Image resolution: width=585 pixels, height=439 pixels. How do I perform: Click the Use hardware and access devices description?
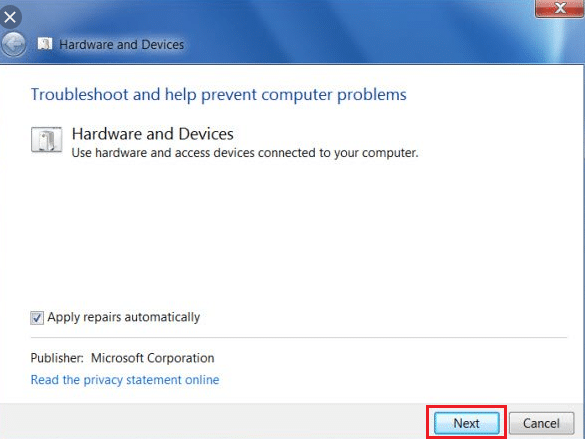[245, 153]
